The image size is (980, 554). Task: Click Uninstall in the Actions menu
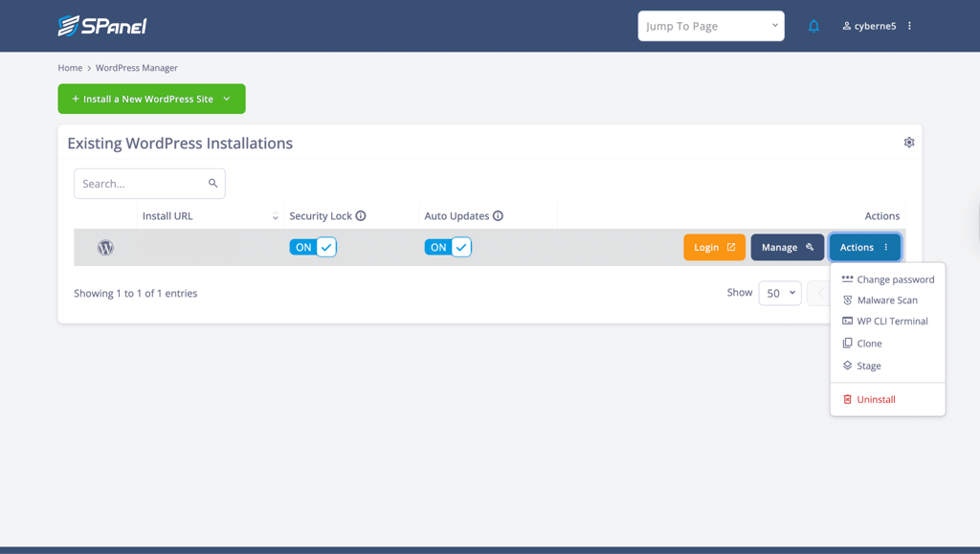(x=869, y=399)
